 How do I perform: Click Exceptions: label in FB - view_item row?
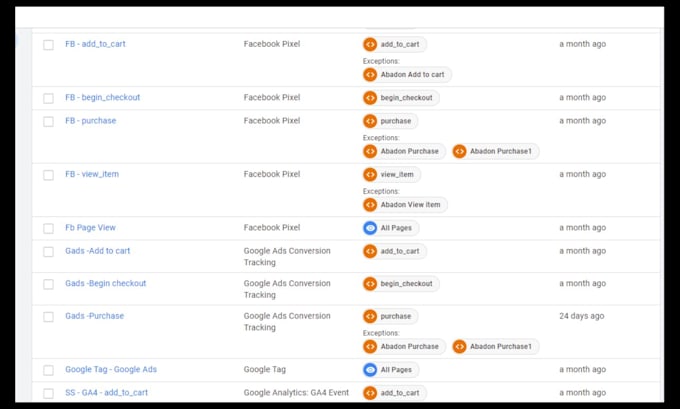click(381, 191)
